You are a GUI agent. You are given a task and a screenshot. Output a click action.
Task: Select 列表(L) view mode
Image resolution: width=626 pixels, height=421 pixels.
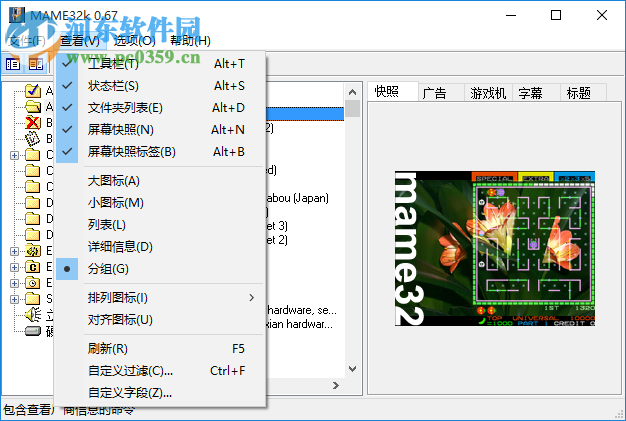(160, 225)
